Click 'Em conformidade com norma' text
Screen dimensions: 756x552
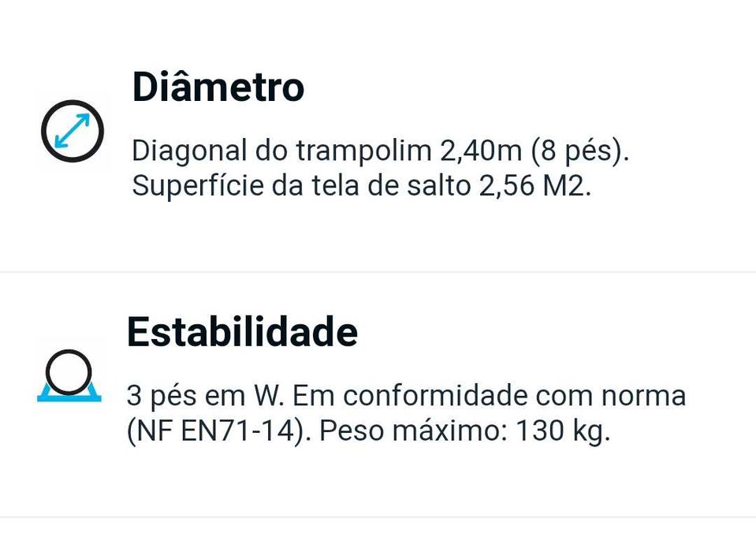489,396
